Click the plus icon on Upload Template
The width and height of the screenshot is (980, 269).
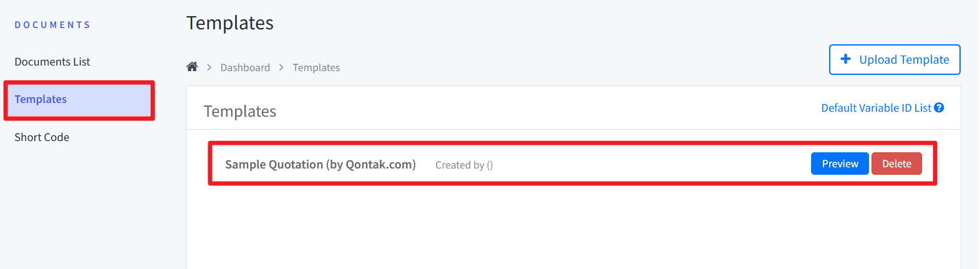coord(845,59)
